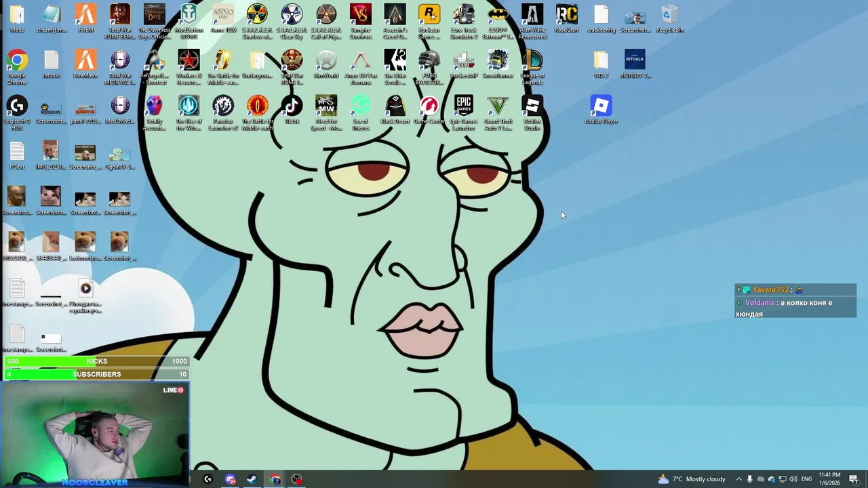Open LEGO Batman desktop shortcut
Screen dimensions: 868x488
498,22
